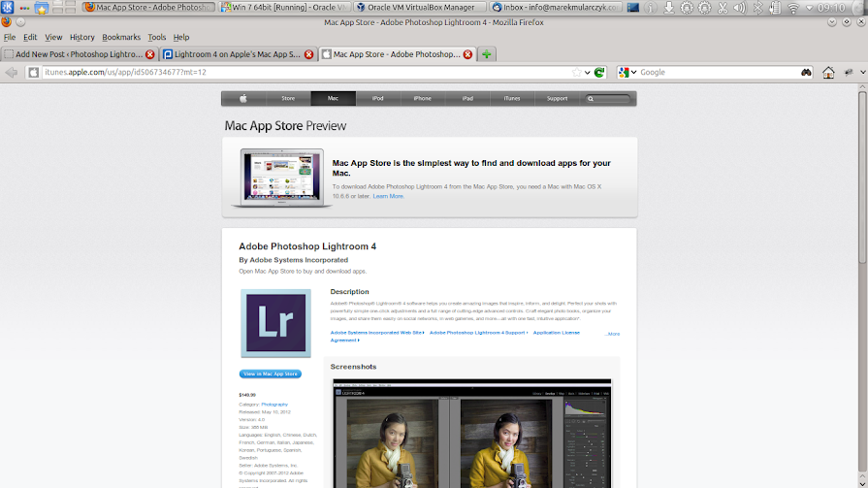Click the toolbar icon right of the home icon

point(848,73)
